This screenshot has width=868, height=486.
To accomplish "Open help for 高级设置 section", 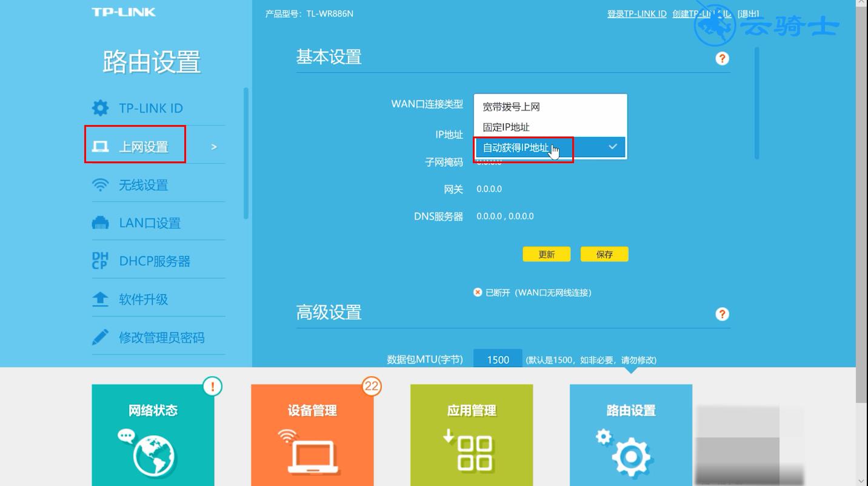I will [x=722, y=314].
